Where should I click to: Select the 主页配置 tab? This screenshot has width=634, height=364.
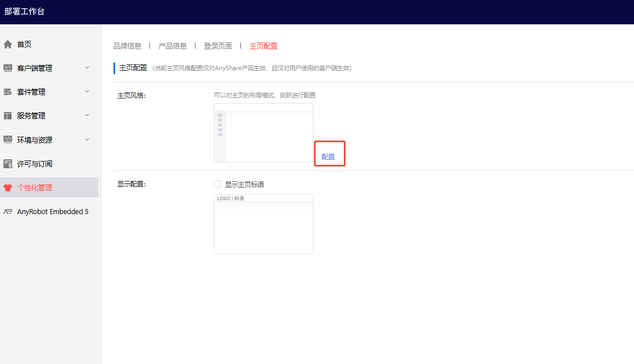[264, 46]
